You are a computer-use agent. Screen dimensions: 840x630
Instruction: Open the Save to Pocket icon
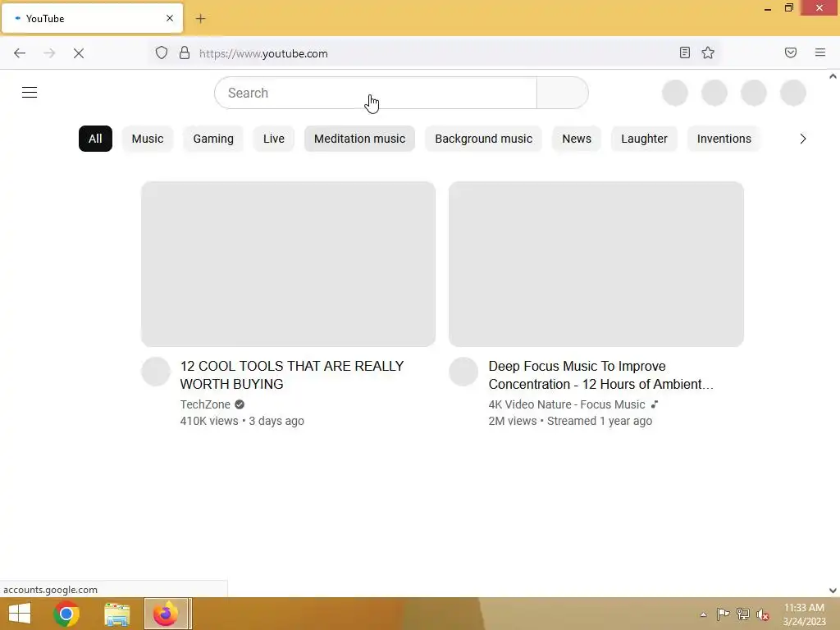(791, 52)
